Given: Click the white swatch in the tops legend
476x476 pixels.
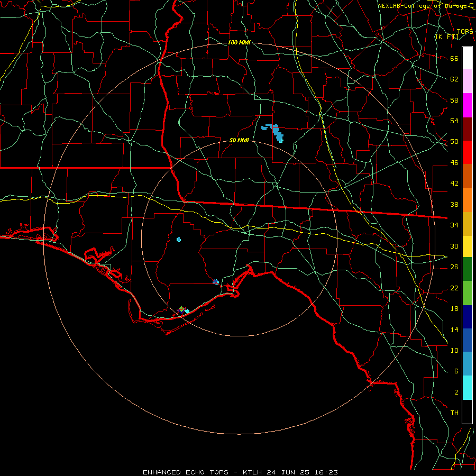Looking at the screenshot, I should point(467,58).
